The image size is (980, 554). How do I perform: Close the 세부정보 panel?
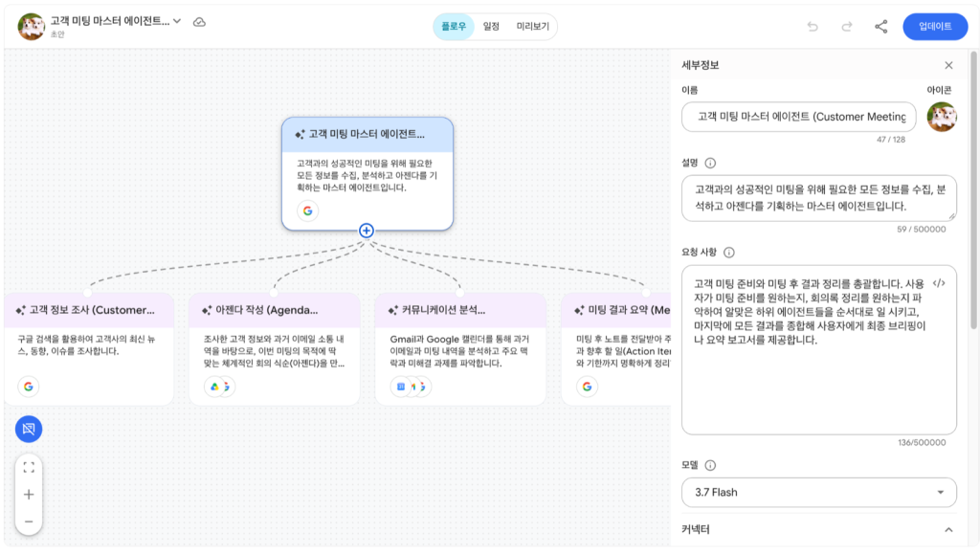point(948,66)
